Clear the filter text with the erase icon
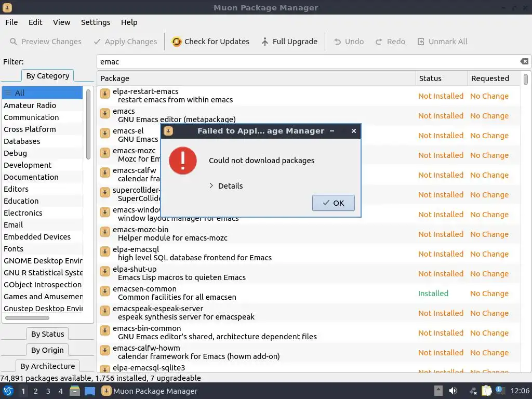 click(524, 61)
